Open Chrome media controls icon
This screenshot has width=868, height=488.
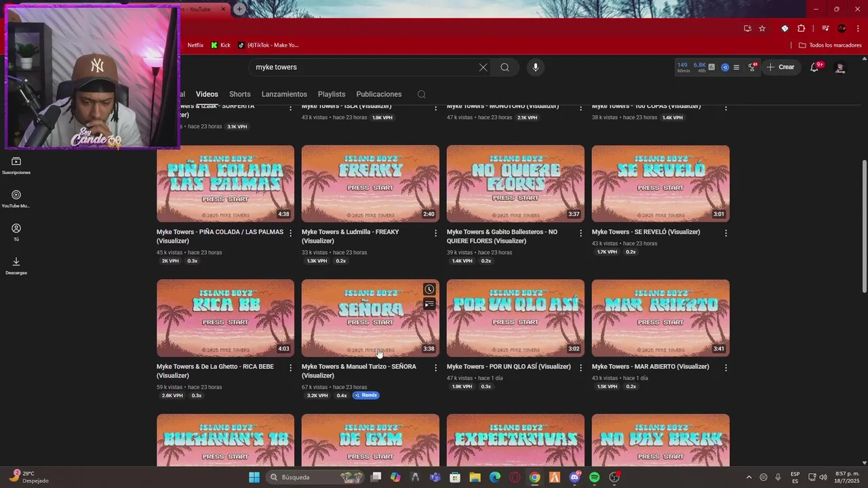click(x=825, y=28)
